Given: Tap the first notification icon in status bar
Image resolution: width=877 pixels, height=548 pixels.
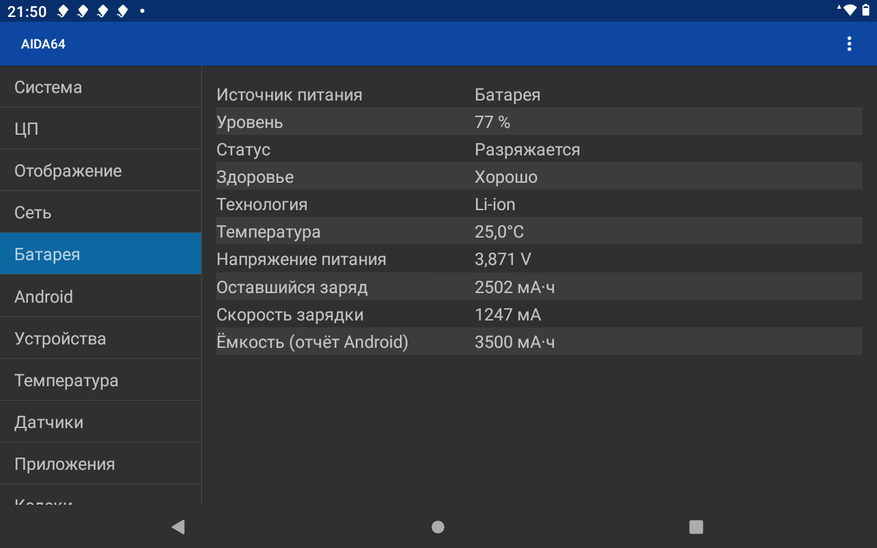Looking at the screenshot, I should pyautogui.click(x=63, y=11).
